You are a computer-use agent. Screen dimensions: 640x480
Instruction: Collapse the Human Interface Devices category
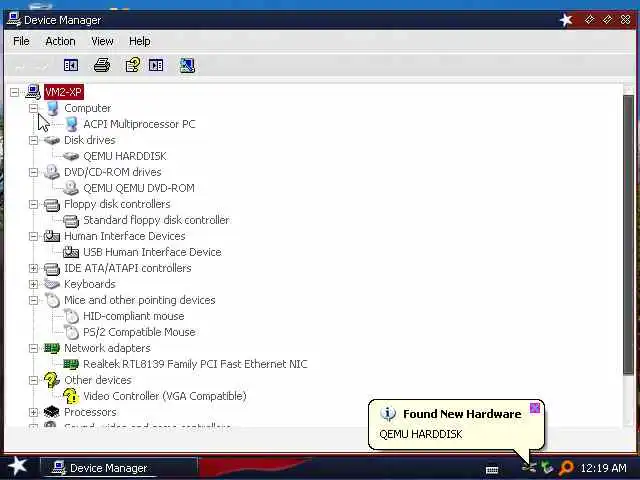[x=33, y=236]
